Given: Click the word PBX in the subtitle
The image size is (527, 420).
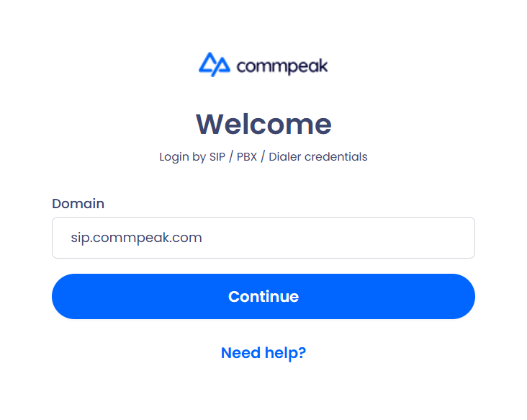Looking at the screenshot, I should pyautogui.click(x=247, y=157).
